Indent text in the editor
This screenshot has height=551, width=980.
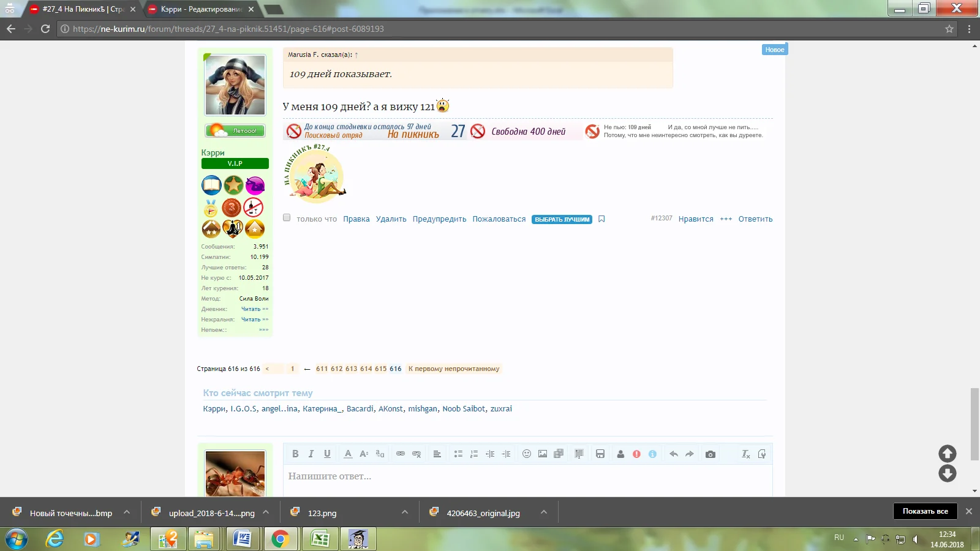click(x=506, y=454)
